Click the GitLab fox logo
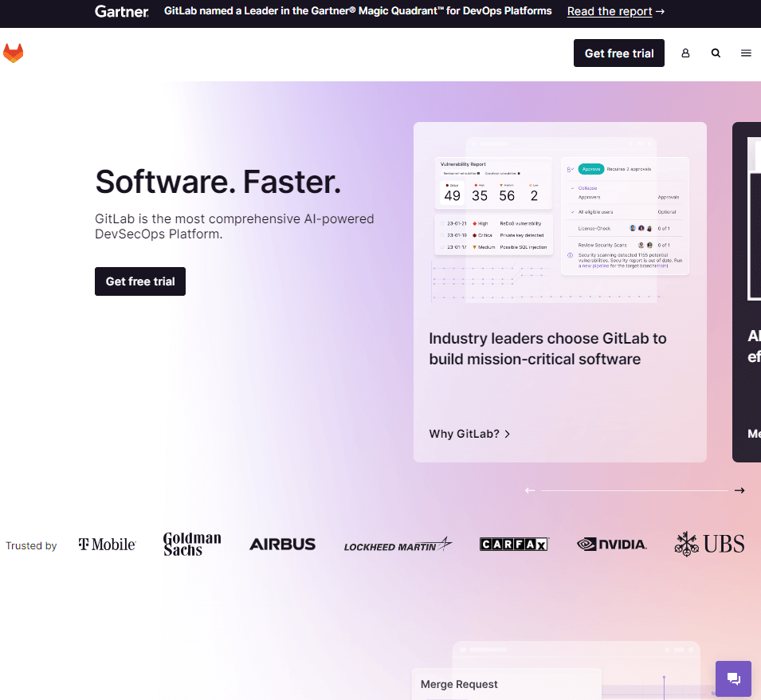The image size is (761, 700). click(x=14, y=53)
